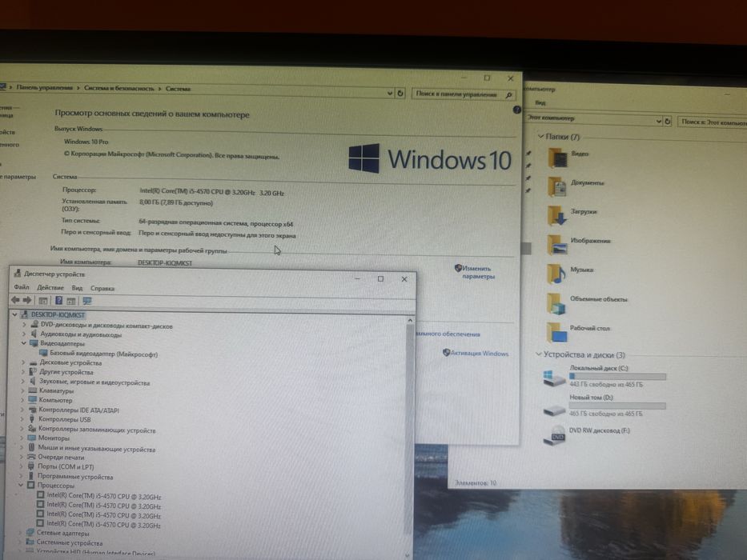This screenshot has height=560, width=747.
Task: Expand Дисковые устройства node
Action: [23, 362]
